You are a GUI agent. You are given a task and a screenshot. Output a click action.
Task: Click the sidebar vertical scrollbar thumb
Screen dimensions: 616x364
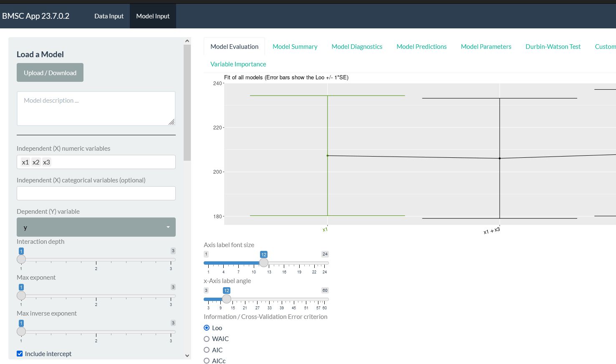click(x=187, y=103)
